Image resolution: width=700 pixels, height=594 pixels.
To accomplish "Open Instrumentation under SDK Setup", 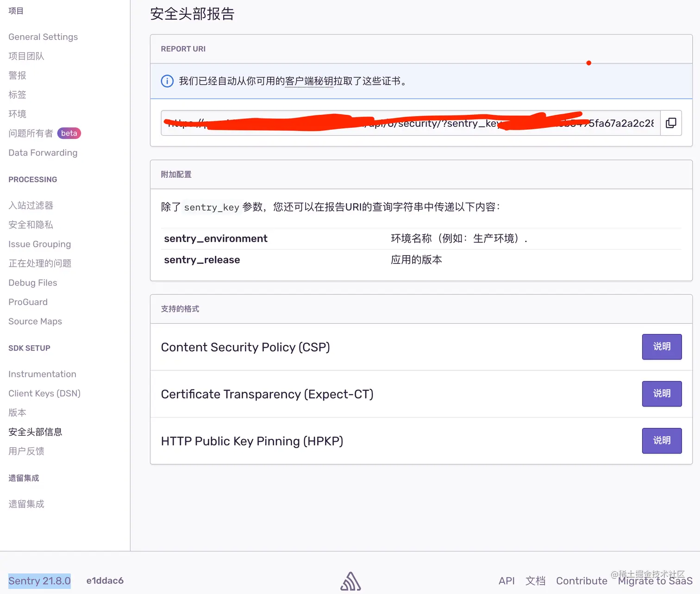I will pyautogui.click(x=43, y=374).
